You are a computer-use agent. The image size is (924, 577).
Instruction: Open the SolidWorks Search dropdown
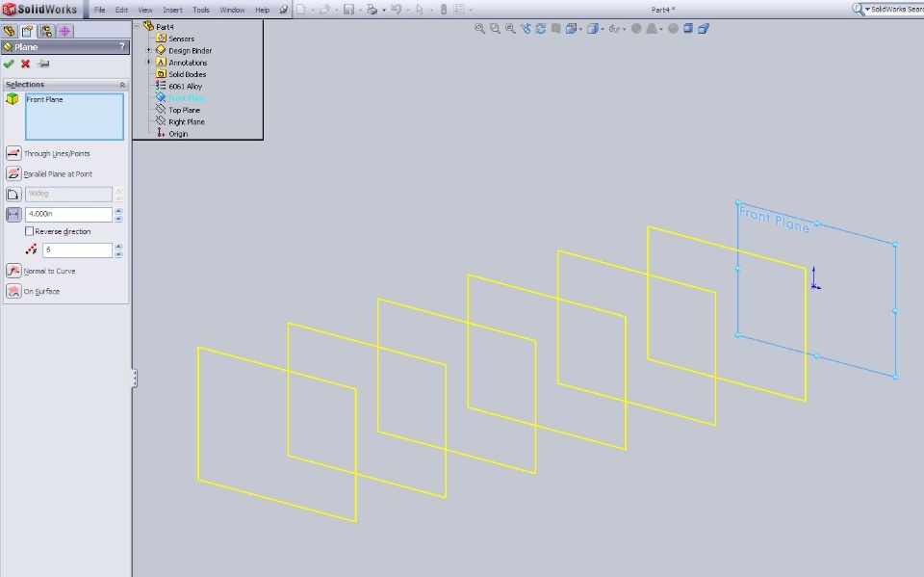(x=867, y=10)
